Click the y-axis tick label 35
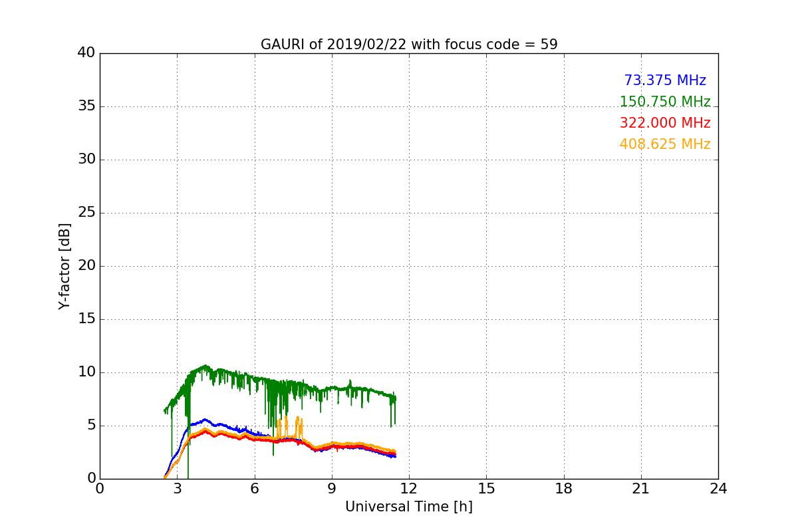Image resolution: width=798 pixels, height=532 pixels. [86, 106]
